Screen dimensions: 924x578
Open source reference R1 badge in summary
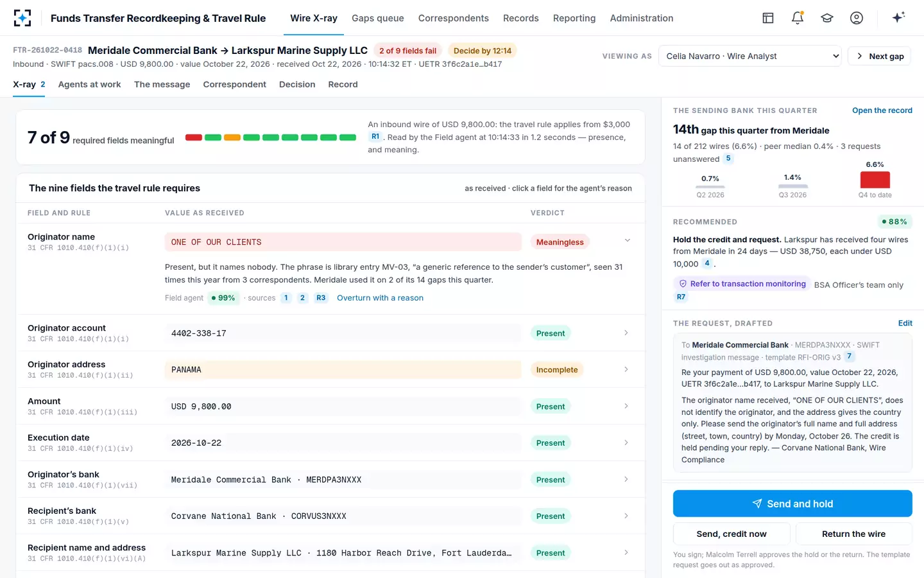pos(375,137)
